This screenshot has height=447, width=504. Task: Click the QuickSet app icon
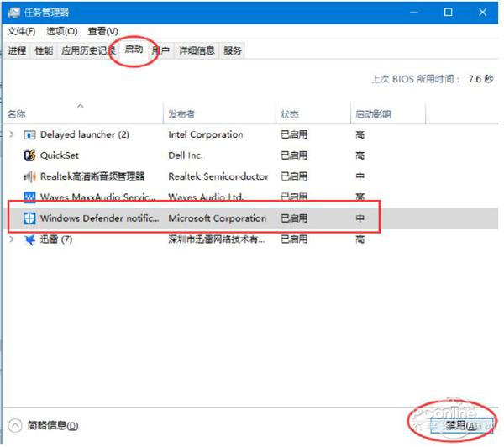29,155
